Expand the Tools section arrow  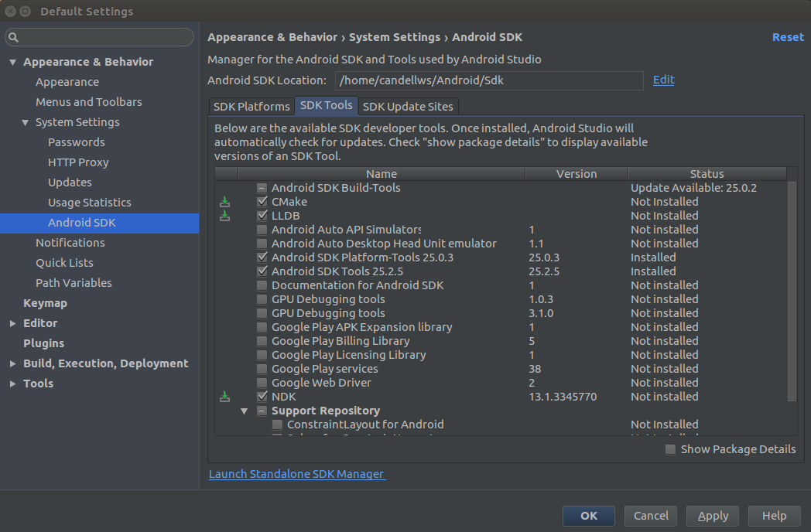coord(13,384)
